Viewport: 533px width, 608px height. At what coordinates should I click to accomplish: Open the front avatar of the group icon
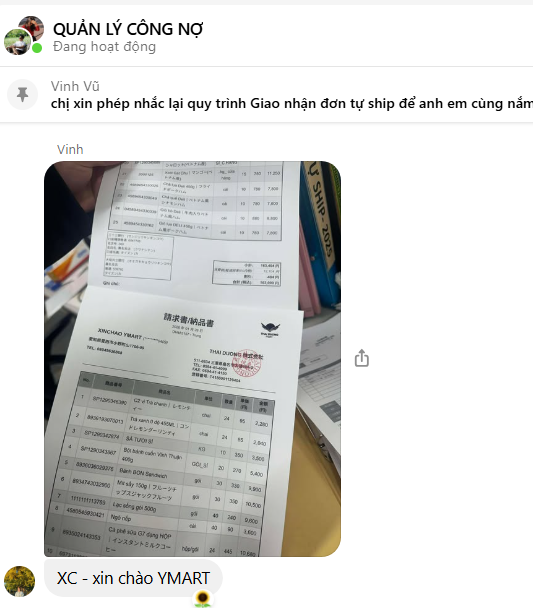pos(17,41)
